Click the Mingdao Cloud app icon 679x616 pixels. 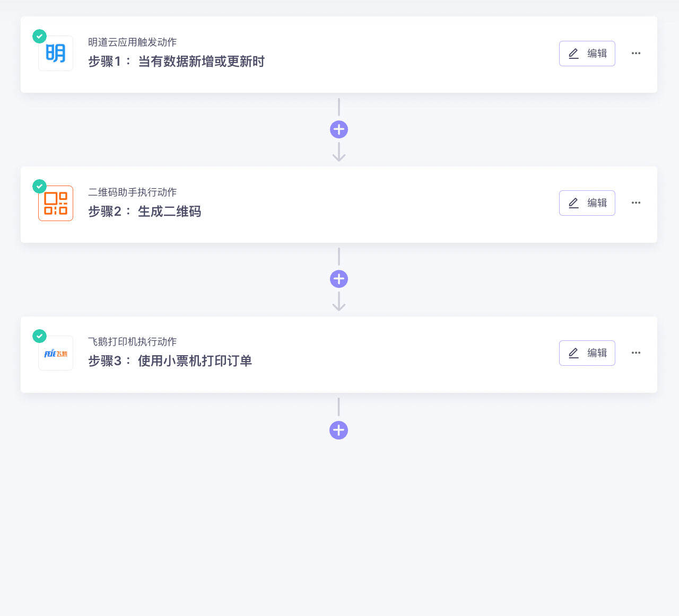point(56,54)
